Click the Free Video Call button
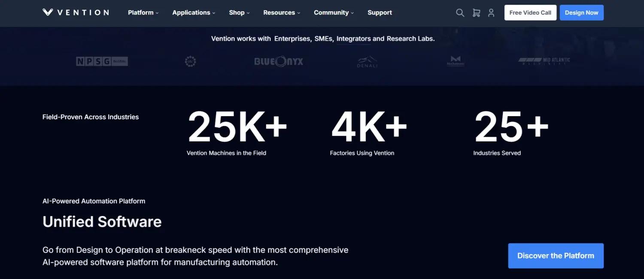The image size is (644, 279). (530, 12)
